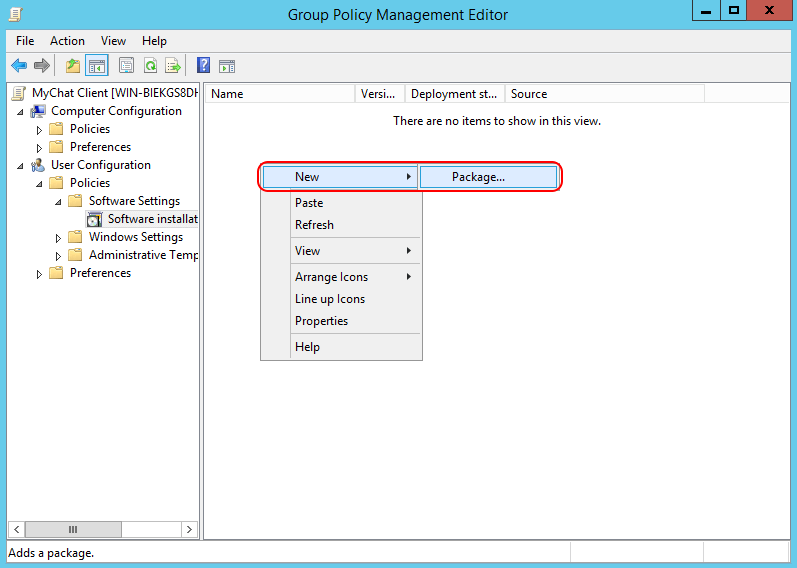Click Properties in the context menu
The width and height of the screenshot is (797, 568).
tap(321, 321)
